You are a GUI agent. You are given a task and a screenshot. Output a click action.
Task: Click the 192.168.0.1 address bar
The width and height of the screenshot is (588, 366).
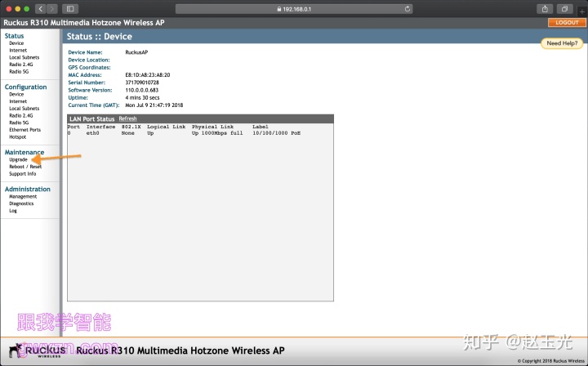pyautogui.click(x=294, y=9)
